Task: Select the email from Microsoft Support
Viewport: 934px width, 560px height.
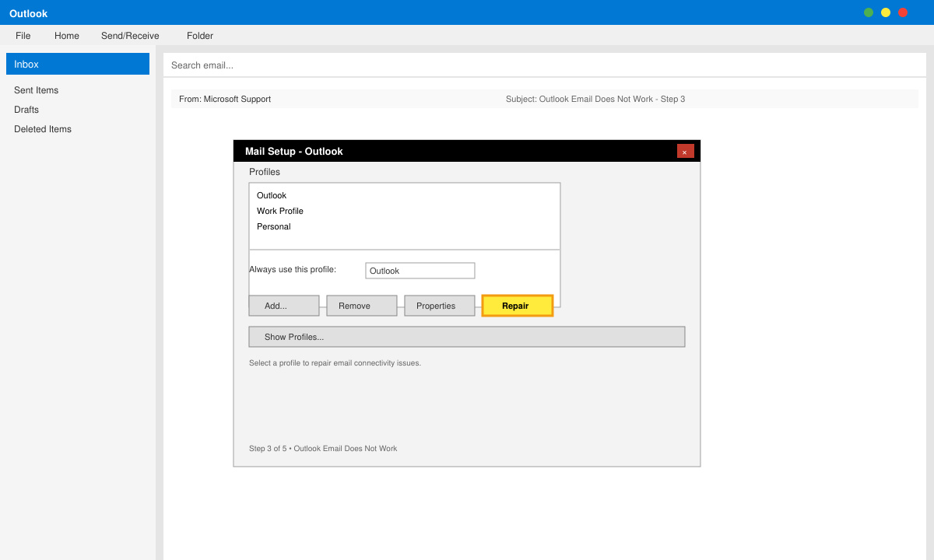Action: pos(545,99)
